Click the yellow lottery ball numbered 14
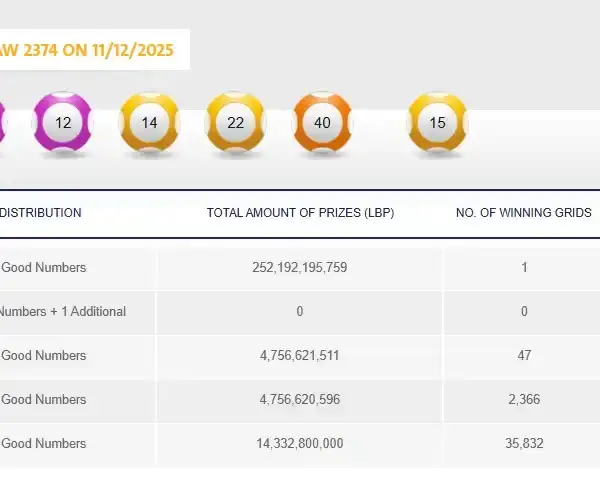The height and width of the screenshot is (493, 600). (x=150, y=123)
